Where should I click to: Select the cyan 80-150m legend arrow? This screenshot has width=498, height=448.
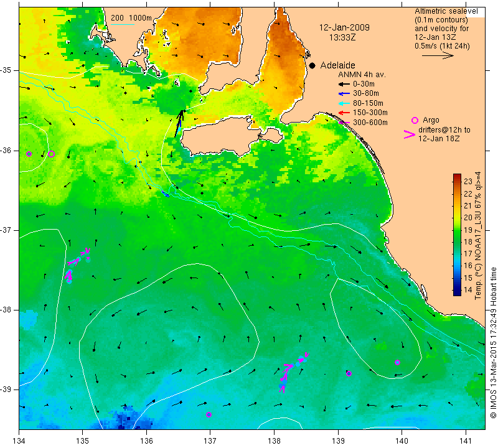pyautogui.click(x=344, y=103)
